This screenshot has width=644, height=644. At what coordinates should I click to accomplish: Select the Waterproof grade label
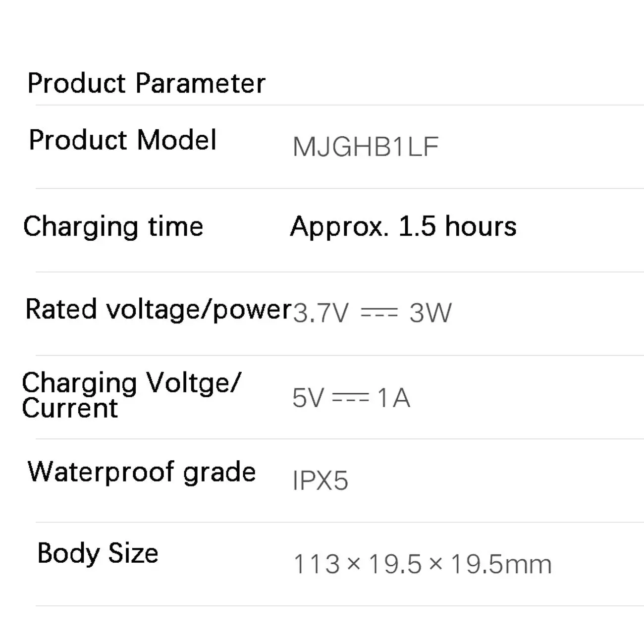(142, 472)
